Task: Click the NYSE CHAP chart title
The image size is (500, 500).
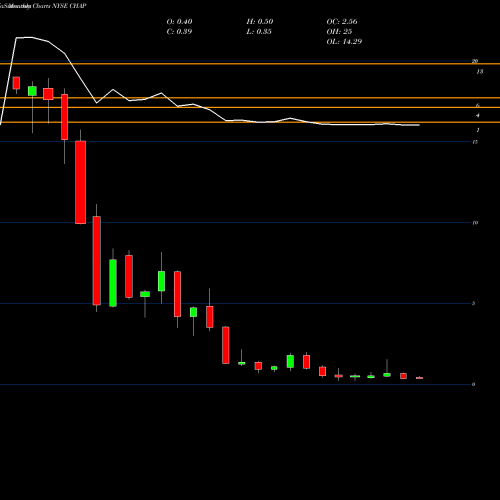Action: click(x=43, y=6)
